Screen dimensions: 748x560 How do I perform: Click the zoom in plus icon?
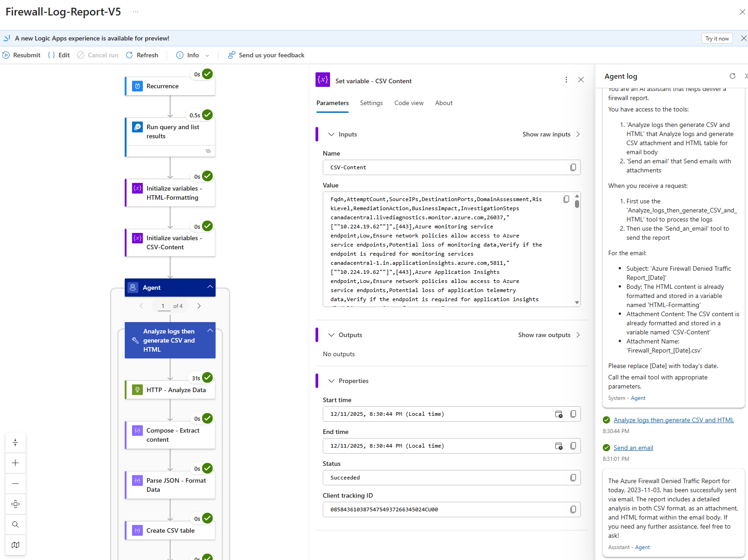[x=15, y=463]
